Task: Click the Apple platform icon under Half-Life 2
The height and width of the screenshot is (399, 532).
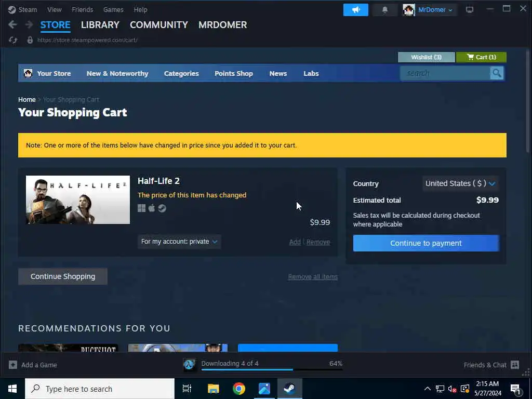Action: pyautogui.click(x=152, y=208)
